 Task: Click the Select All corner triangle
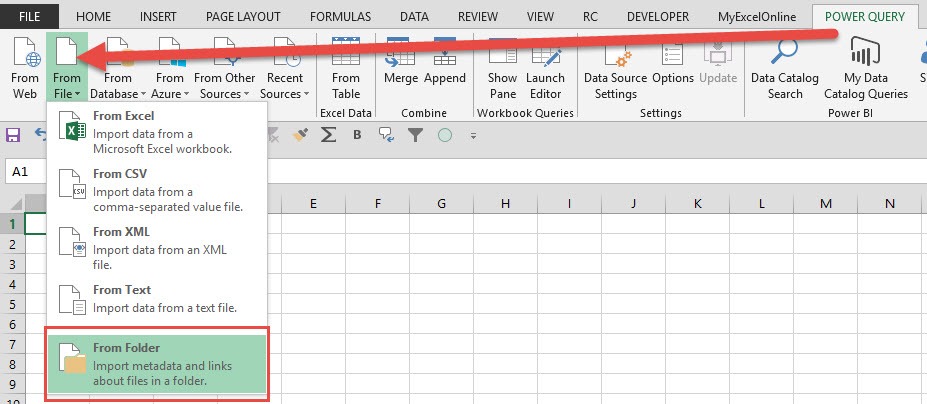15,204
